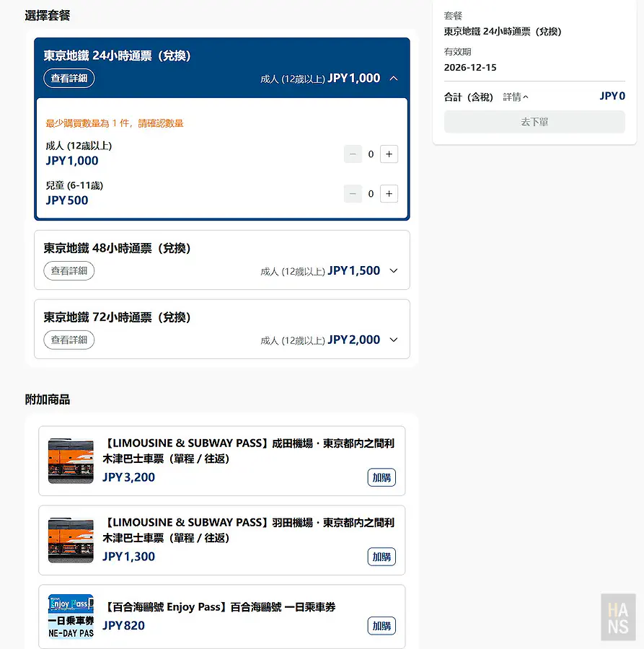Click the 附加商品 heading
Image resolution: width=644 pixels, height=649 pixels.
point(47,399)
